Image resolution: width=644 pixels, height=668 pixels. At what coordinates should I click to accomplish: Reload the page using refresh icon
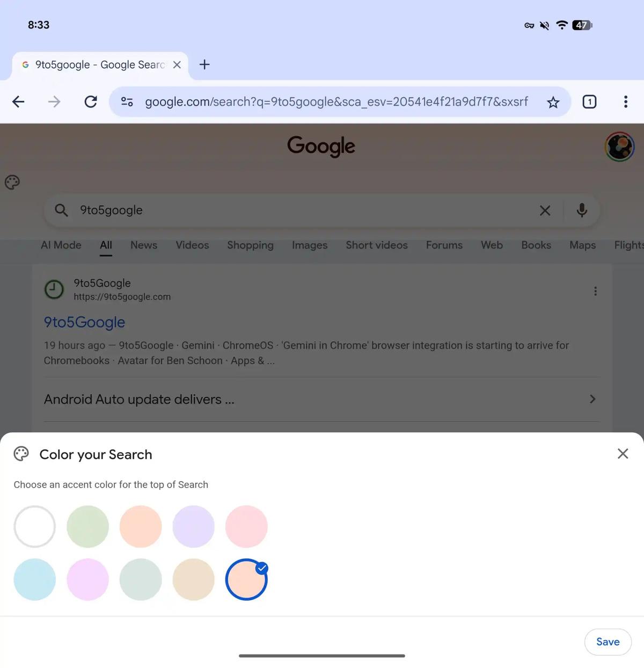(x=91, y=101)
